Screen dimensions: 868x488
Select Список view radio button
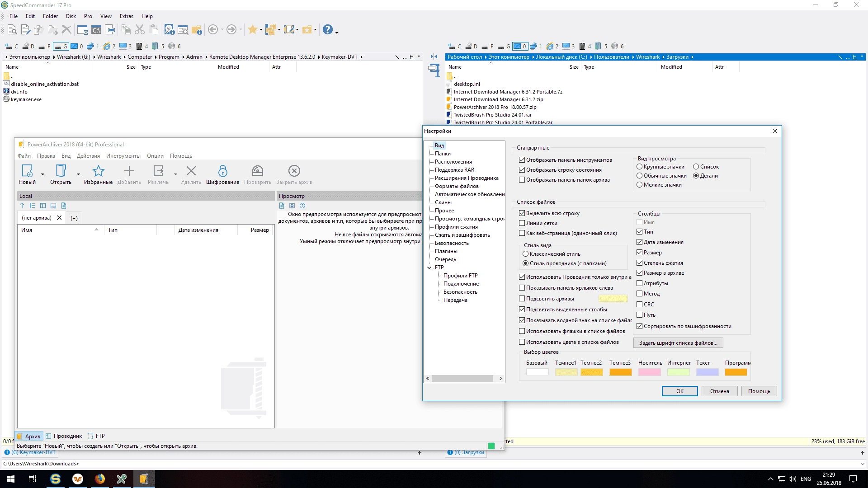696,167
